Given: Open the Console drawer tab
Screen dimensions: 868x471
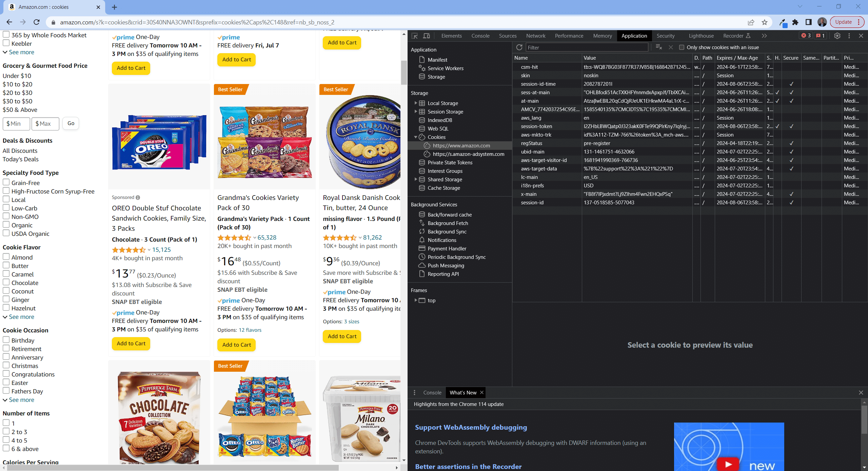Looking at the screenshot, I should 432,392.
